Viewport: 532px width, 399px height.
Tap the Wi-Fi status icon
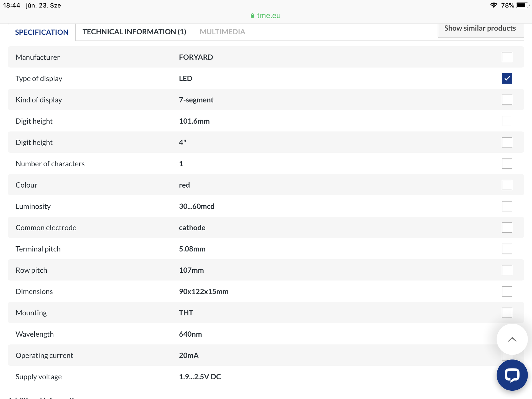(493, 5)
